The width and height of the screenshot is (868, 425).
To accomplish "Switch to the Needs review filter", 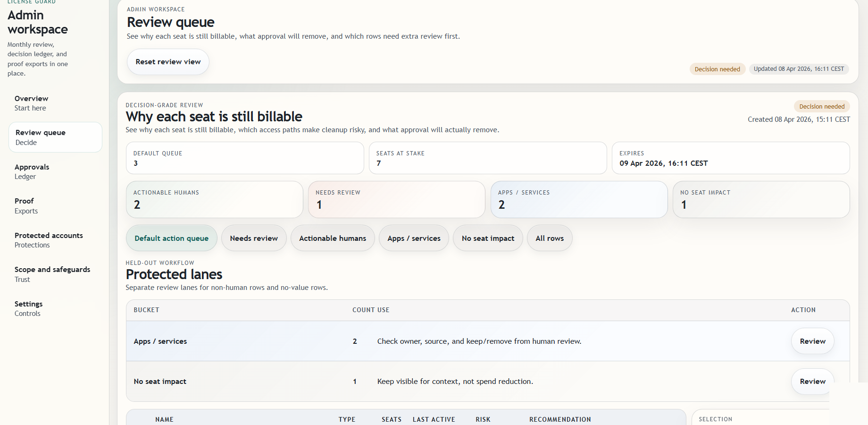I will 254,238.
